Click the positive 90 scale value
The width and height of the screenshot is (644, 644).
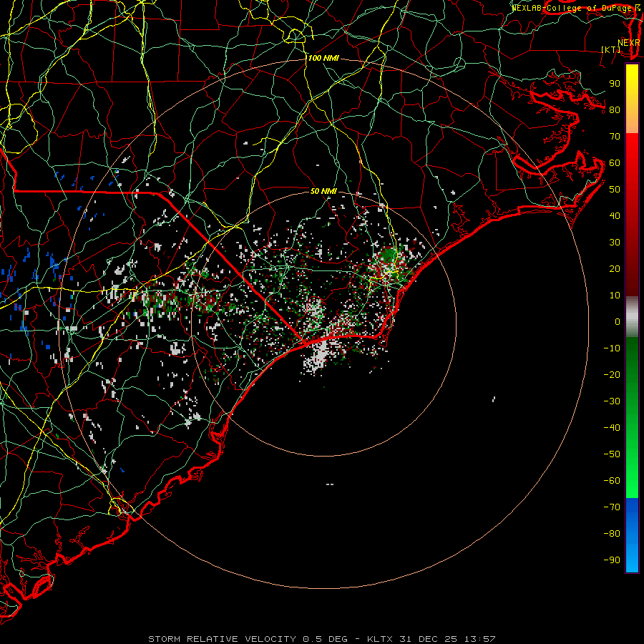tap(615, 84)
